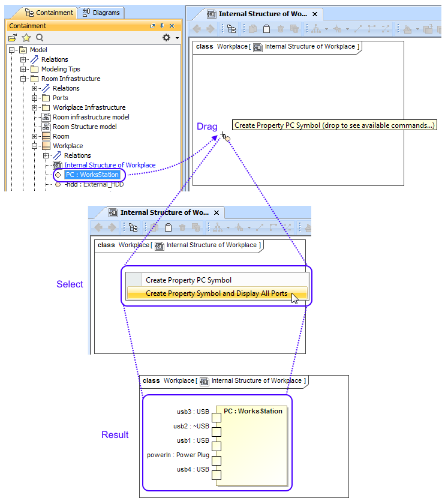Open Internal Structure of Workplace in tree
The width and height of the screenshot is (448, 504).
coord(109,165)
